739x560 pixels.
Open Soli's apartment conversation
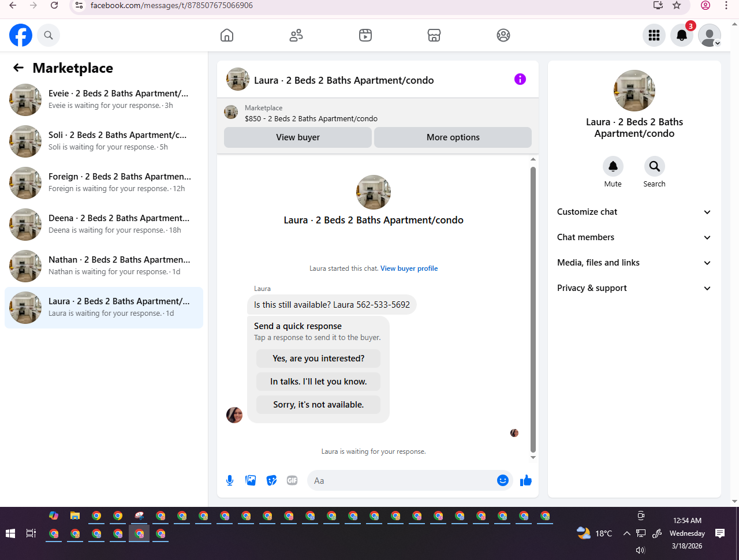[x=104, y=141]
